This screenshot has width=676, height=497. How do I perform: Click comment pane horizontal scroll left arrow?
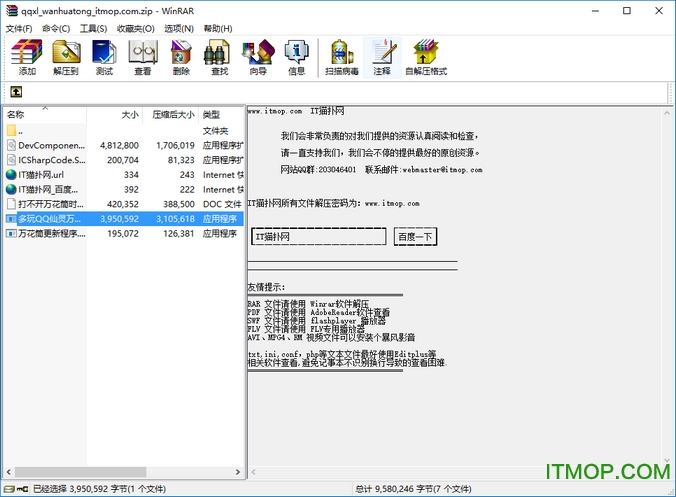(x=254, y=472)
